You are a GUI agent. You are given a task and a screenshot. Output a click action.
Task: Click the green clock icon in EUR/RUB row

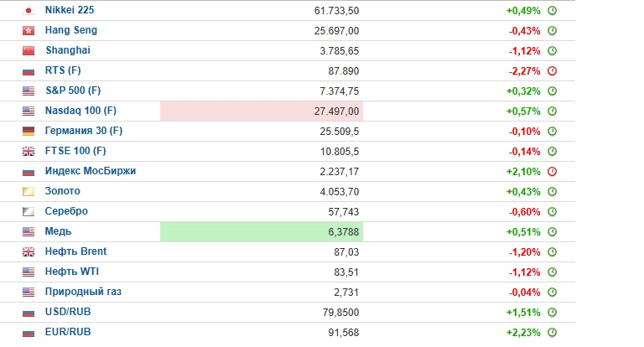point(553,333)
